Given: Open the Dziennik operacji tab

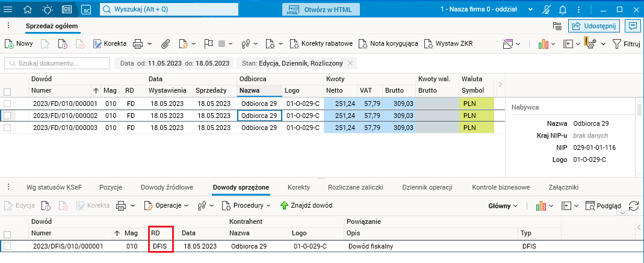Looking at the screenshot, I should click(427, 187).
